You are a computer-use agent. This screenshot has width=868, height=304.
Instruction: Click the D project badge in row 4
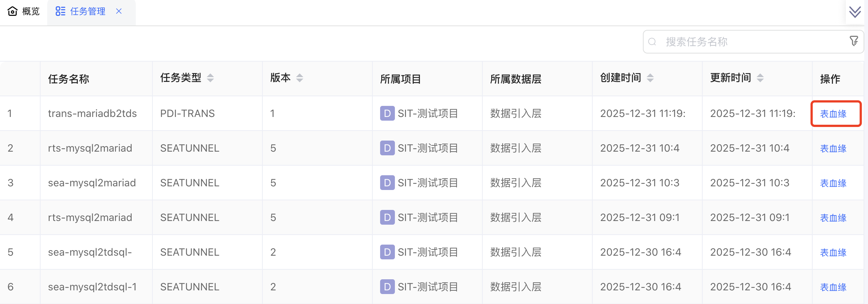387,218
